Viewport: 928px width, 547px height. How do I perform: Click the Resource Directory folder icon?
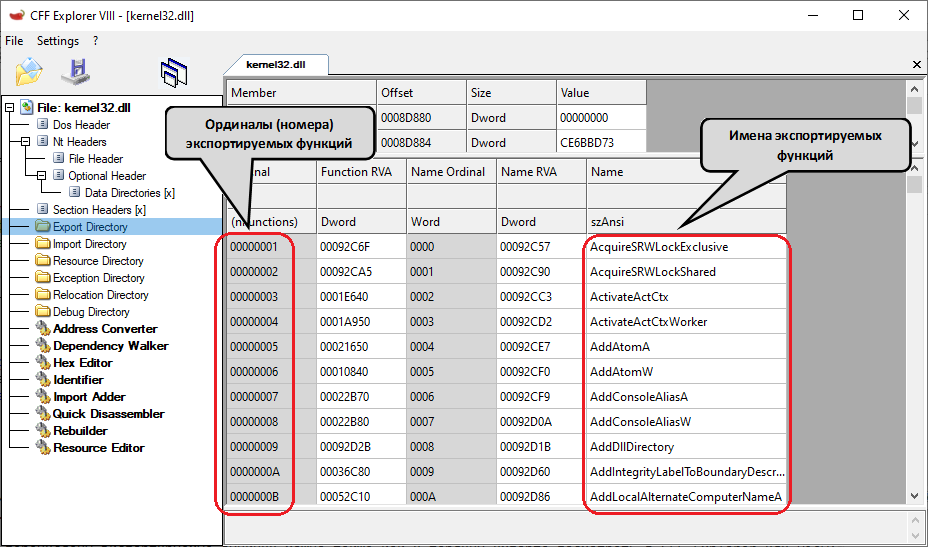(43, 260)
